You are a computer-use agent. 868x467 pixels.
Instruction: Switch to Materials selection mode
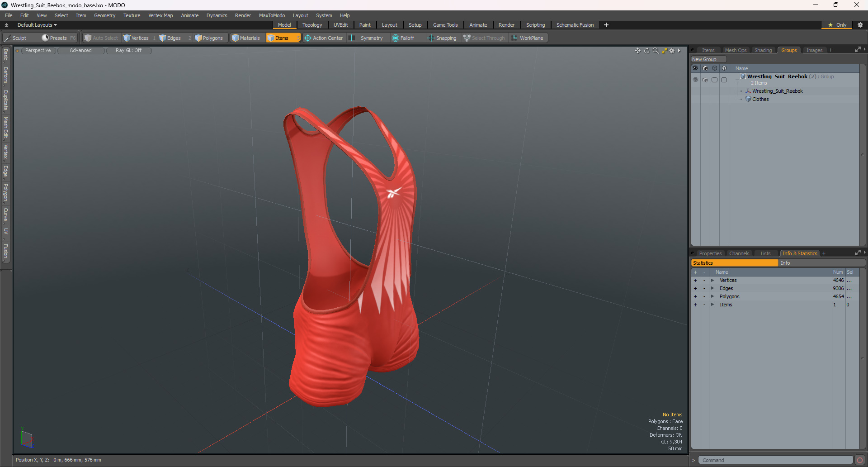(246, 38)
